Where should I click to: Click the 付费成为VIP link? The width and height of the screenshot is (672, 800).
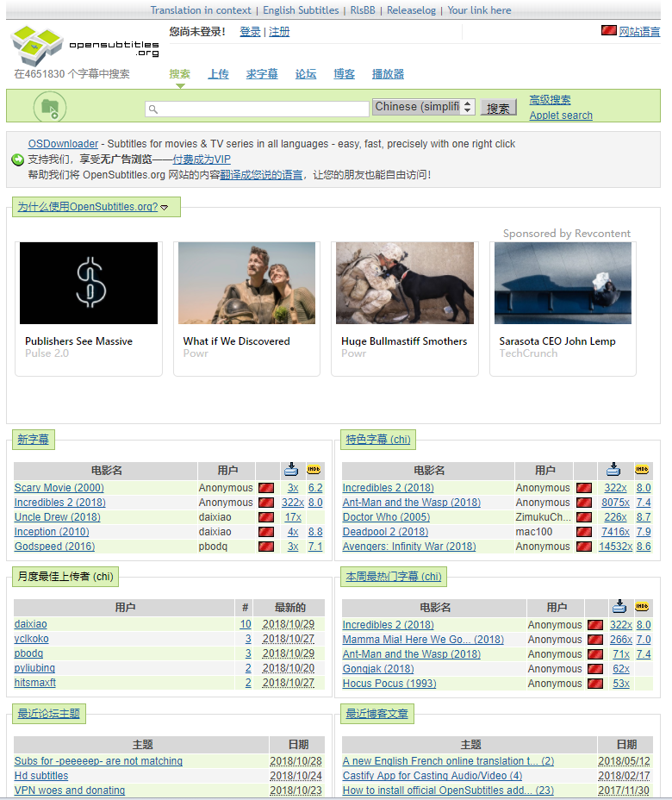[x=202, y=159]
